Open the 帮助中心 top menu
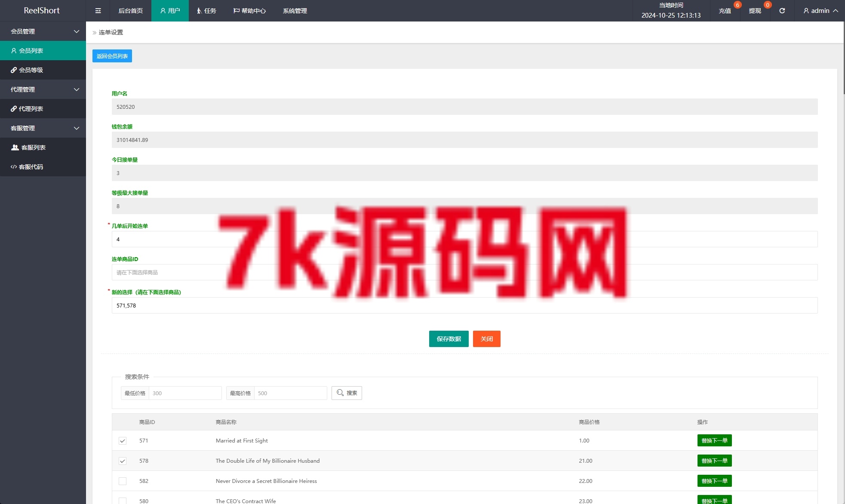 click(249, 11)
